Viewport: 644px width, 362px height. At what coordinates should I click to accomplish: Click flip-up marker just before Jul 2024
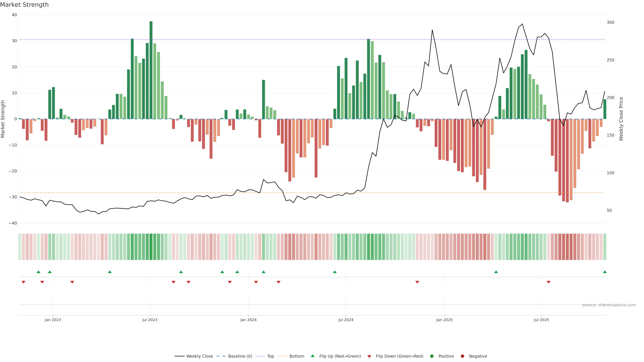335,272
